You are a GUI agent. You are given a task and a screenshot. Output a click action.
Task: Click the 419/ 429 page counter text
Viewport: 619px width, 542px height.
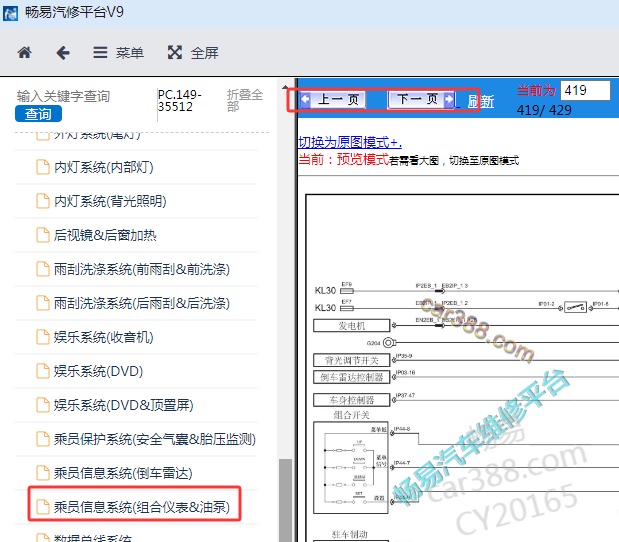pyautogui.click(x=544, y=110)
